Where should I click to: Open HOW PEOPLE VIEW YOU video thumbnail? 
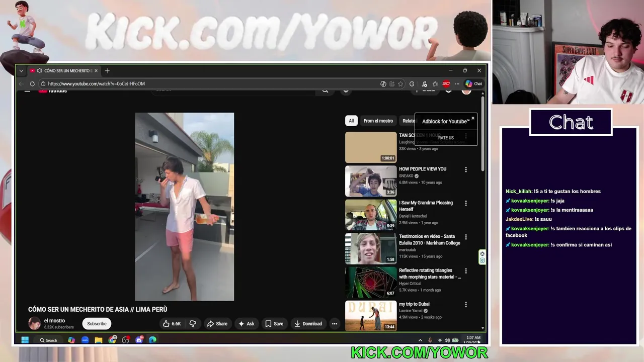[x=371, y=181]
